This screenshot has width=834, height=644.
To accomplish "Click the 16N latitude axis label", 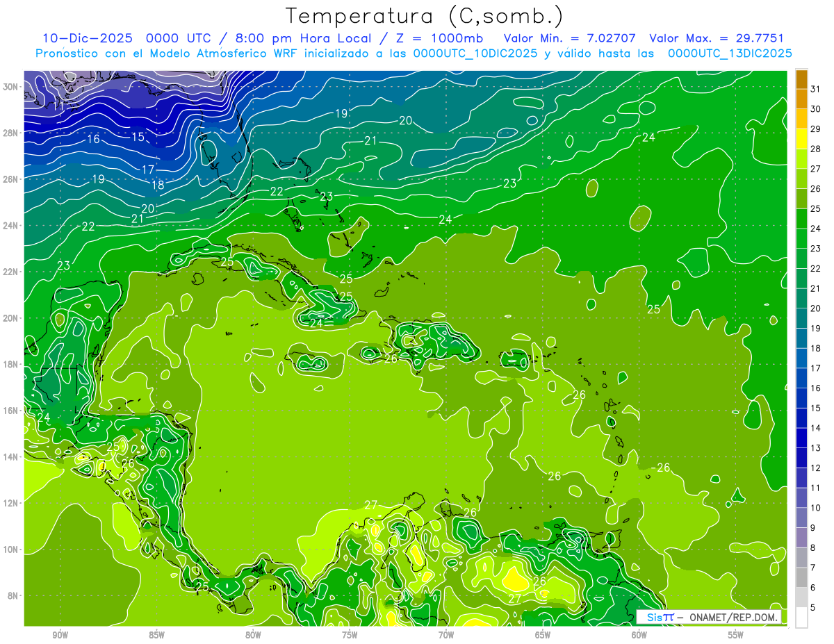I will point(10,411).
